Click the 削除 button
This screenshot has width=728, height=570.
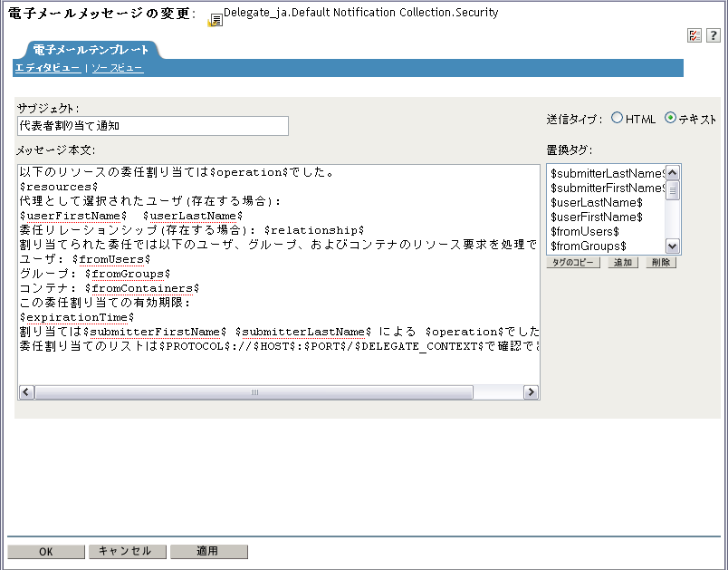point(661,263)
